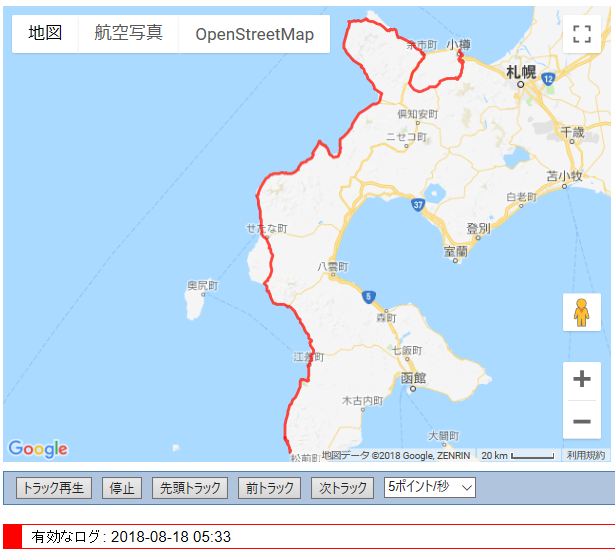This screenshot has width=615, height=551.
Task: Click the ニセコ町 town label
Action: 406,137
